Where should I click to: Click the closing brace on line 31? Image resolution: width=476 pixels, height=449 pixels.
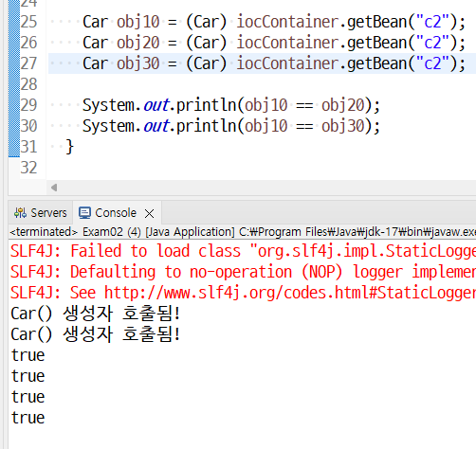point(69,147)
